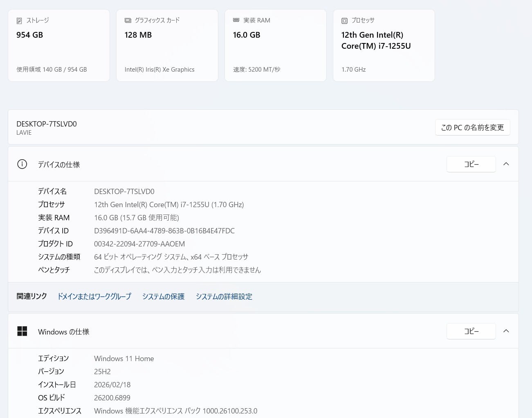Click the product ID value 00342-22094-27709-AAOEM
532x418 pixels.
139,244
